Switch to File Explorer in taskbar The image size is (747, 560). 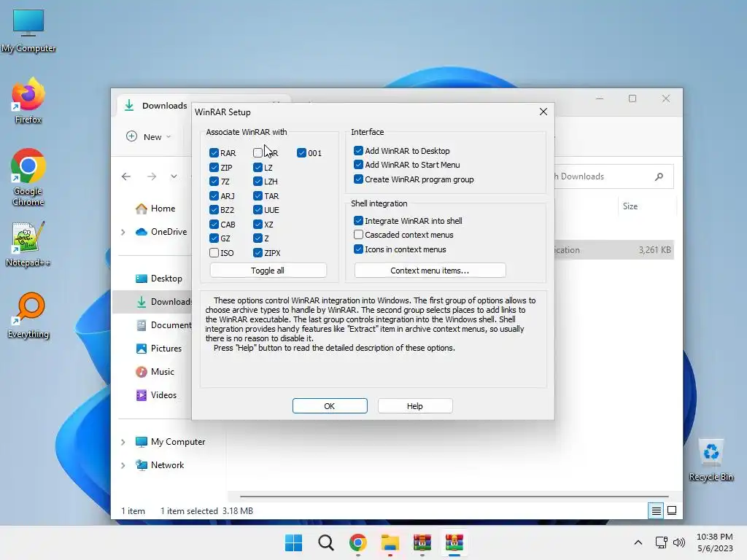coord(390,542)
